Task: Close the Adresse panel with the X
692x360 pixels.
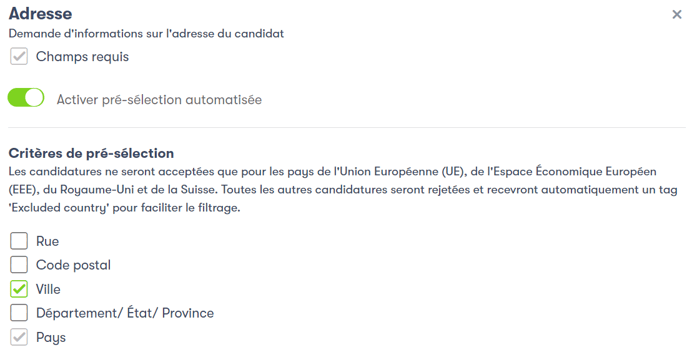Action: click(677, 15)
